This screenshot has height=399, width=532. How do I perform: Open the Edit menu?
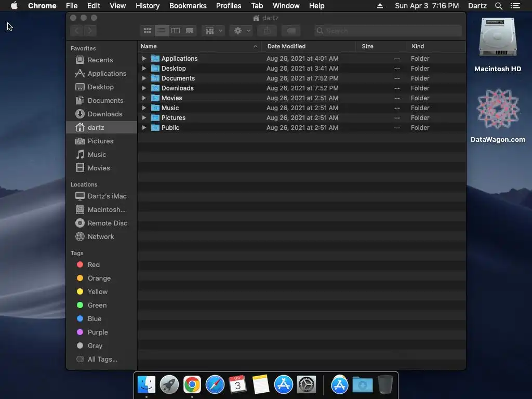point(94,6)
